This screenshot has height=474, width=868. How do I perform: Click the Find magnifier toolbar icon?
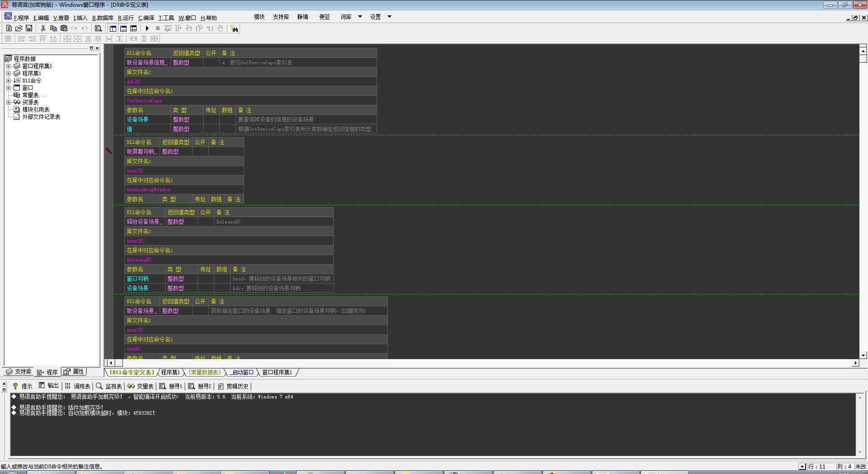(x=98, y=28)
